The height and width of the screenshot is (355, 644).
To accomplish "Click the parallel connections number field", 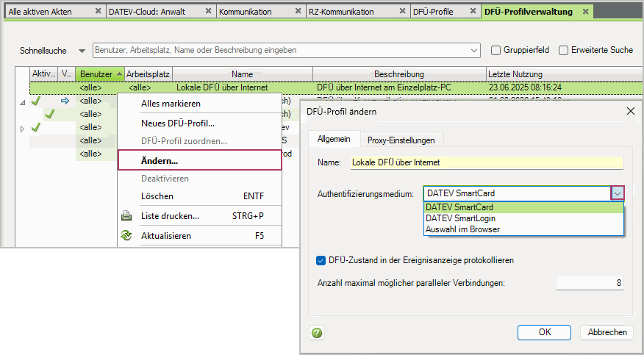I will [590, 283].
